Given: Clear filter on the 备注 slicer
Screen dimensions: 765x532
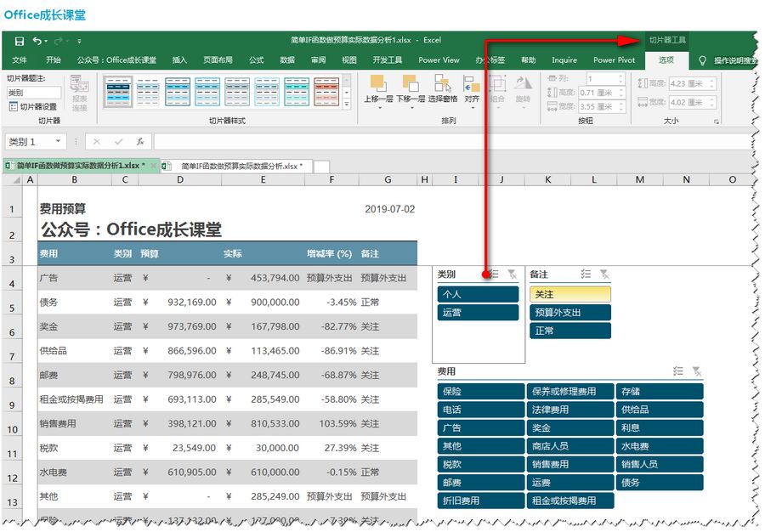Looking at the screenshot, I should point(604,274).
